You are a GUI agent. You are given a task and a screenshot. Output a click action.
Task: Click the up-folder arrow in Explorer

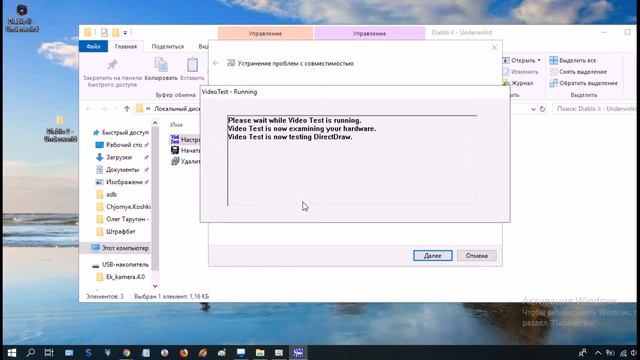click(127, 109)
